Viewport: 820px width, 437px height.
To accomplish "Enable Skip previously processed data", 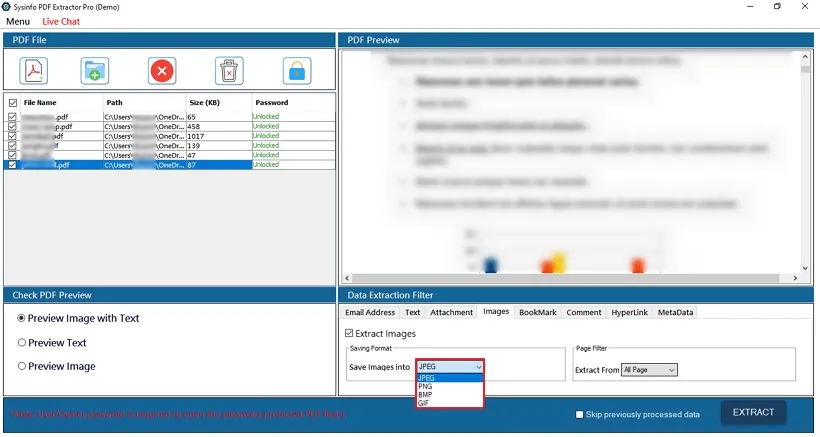I will 579,415.
